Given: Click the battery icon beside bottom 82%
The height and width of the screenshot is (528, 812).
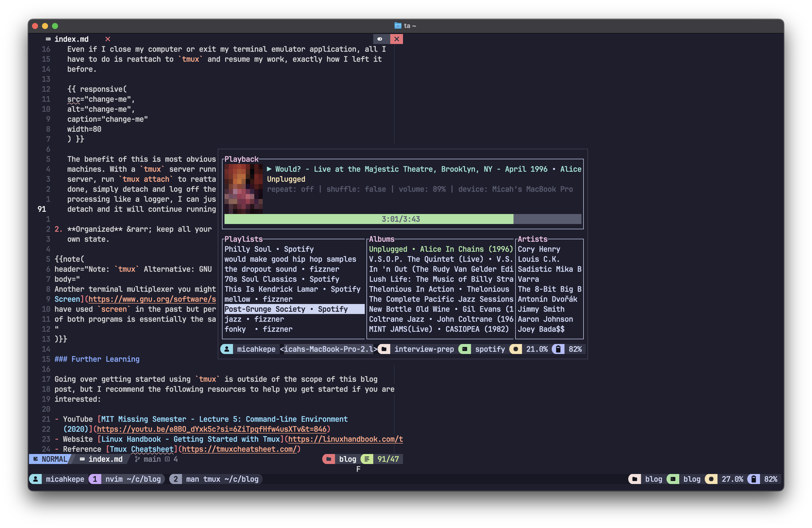Looking at the screenshot, I should coord(754,479).
